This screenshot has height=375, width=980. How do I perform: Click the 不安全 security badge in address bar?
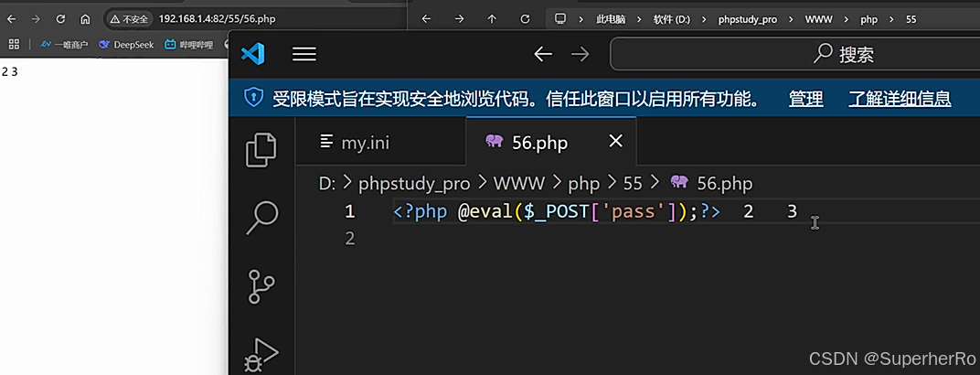click(x=130, y=19)
